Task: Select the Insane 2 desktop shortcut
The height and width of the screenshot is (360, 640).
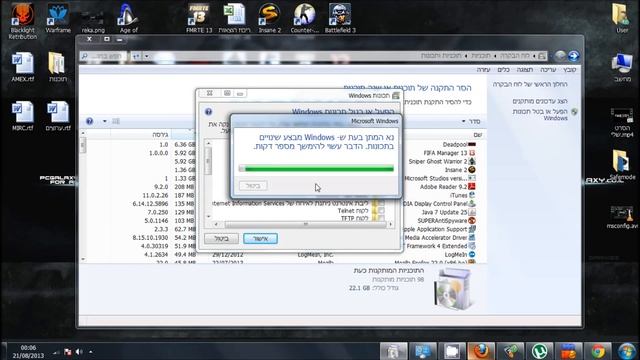Action: (269, 18)
